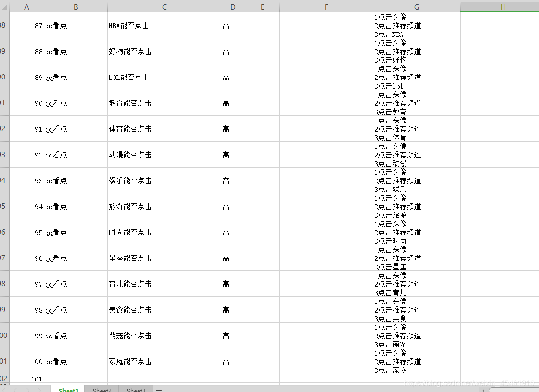Select column C header

click(x=164, y=7)
